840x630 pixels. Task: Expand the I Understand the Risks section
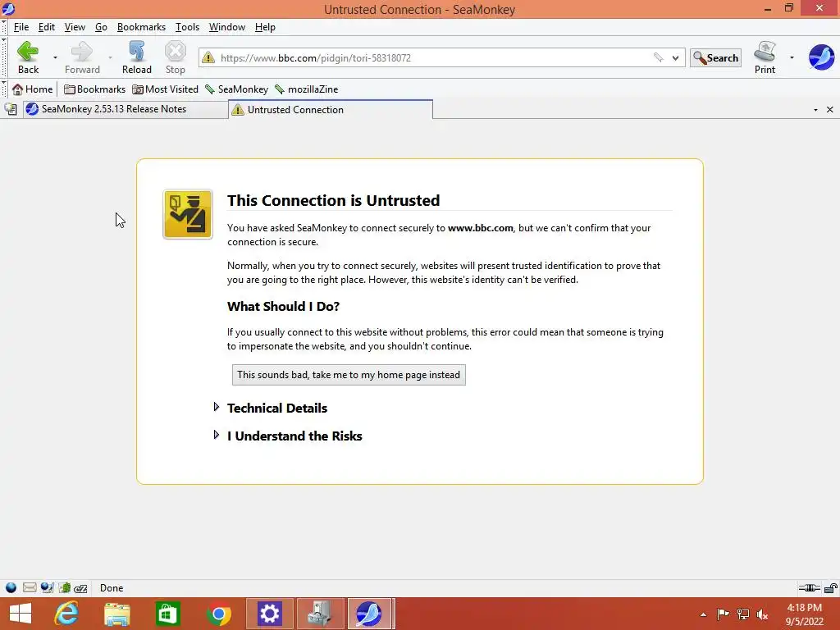[294, 436]
